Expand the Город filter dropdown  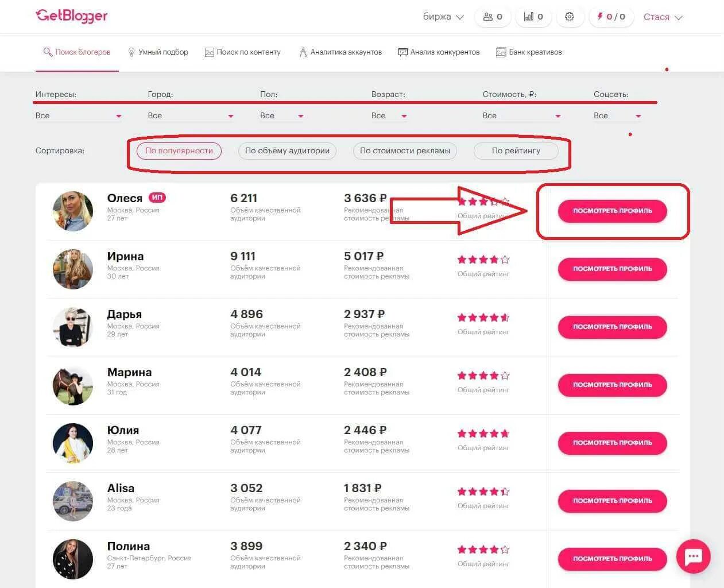[191, 116]
